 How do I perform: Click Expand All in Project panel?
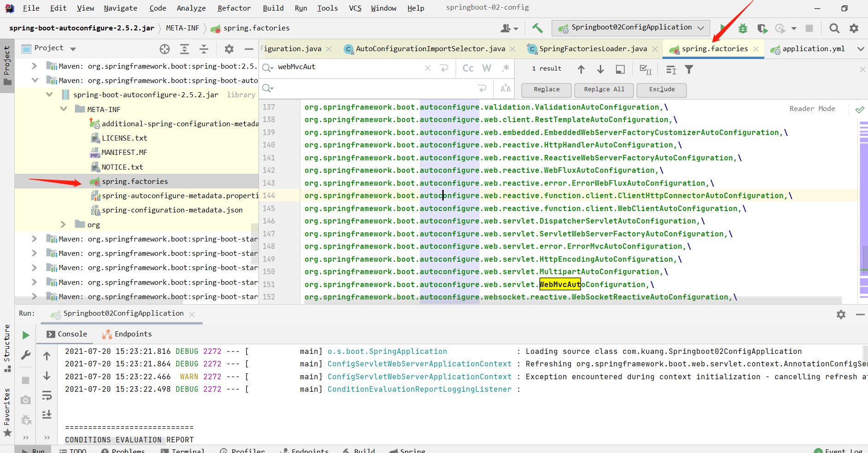click(x=184, y=49)
